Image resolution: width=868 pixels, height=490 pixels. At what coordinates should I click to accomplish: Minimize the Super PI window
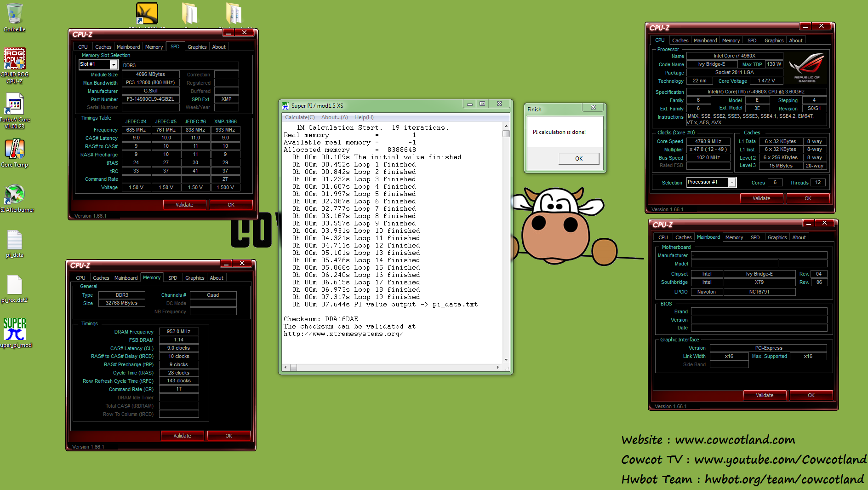(x=469, y=104)
